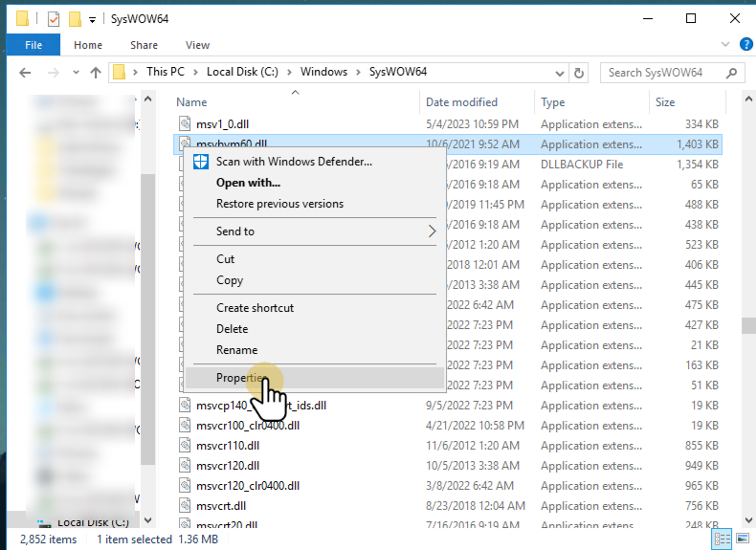Select the msvcr110.dll file

tap(228, 446)
